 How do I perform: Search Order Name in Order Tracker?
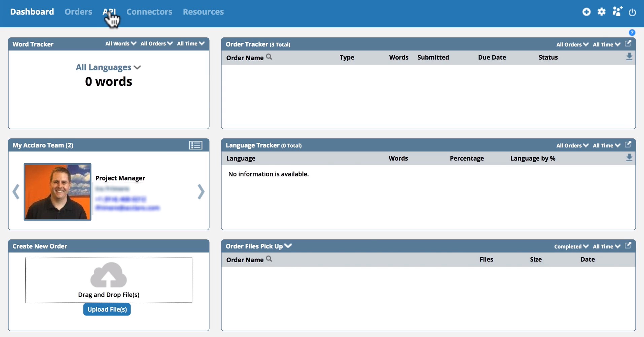pos(269,57)
